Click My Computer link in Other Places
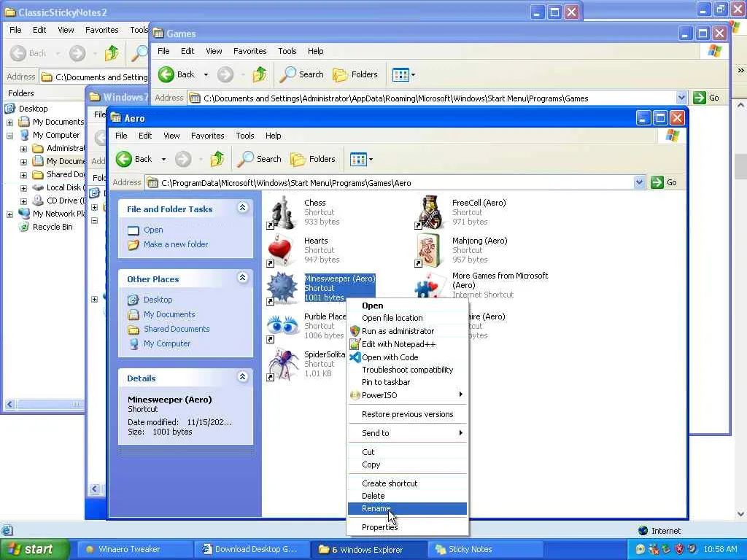 (x=167, y=343)
